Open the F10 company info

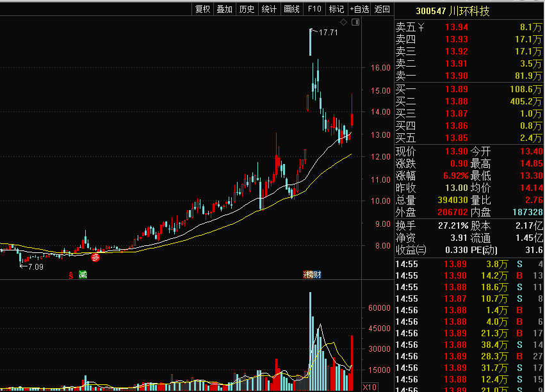[314, 9]
